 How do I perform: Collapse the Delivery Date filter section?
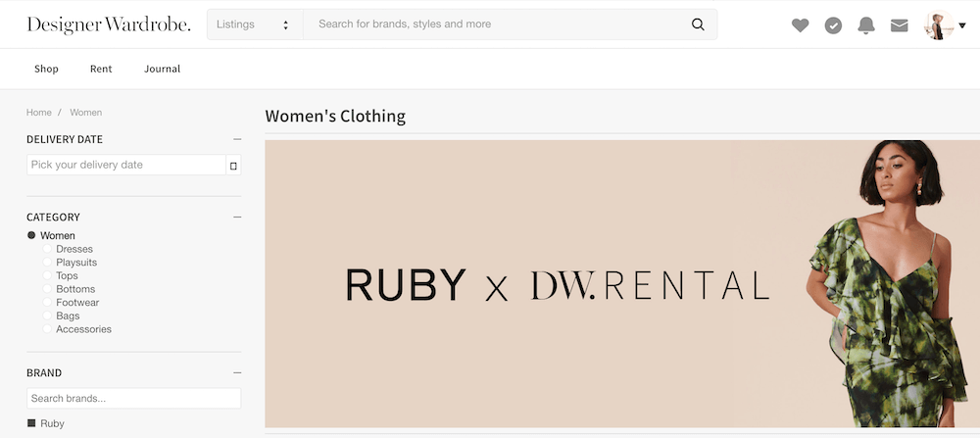pyautogui.click(x=237, y=139)
